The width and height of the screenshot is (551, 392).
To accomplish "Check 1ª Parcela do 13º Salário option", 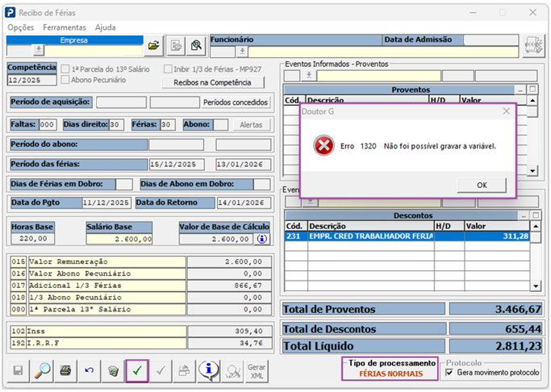I will 65,69.
